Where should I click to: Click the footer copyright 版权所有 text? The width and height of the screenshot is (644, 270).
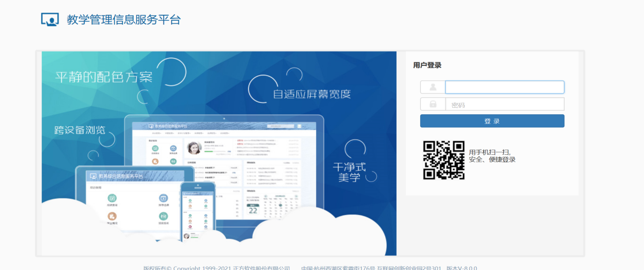pos(217,268)
